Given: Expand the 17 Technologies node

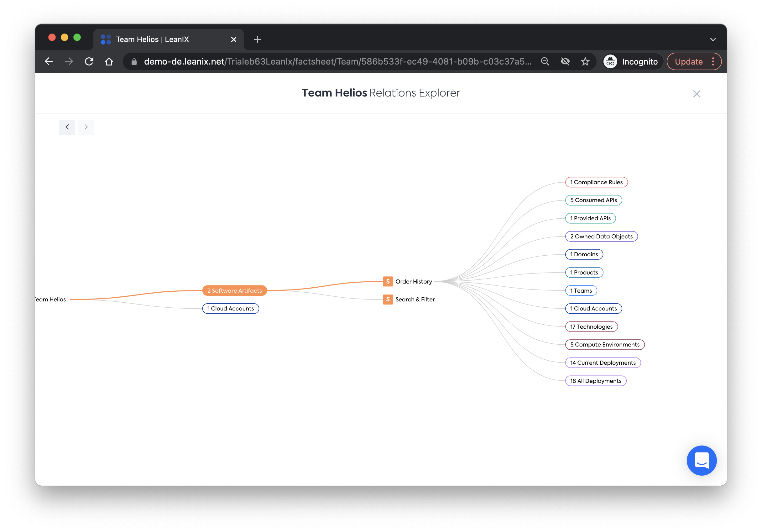Looking at the screenshot, I should point(591,326).
